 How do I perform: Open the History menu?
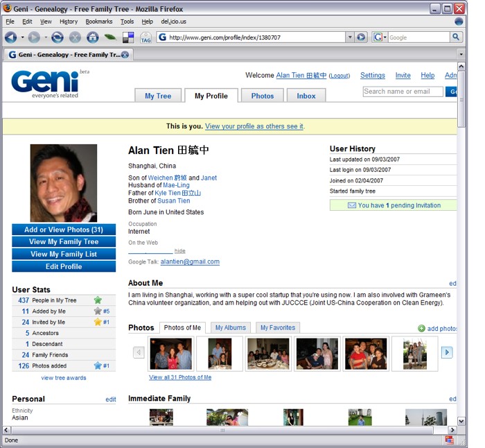pyautogui.click(x=69, y=21)
